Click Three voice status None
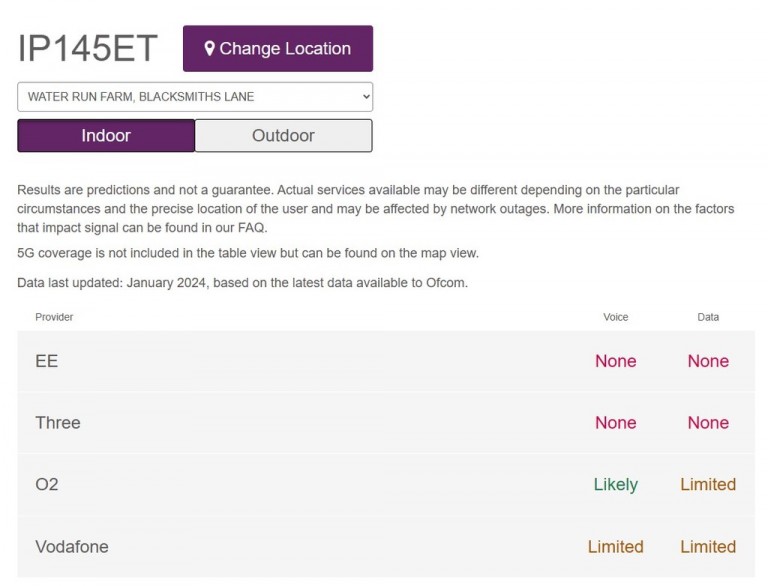The image size is (768, 586). (x=616, y=423)
